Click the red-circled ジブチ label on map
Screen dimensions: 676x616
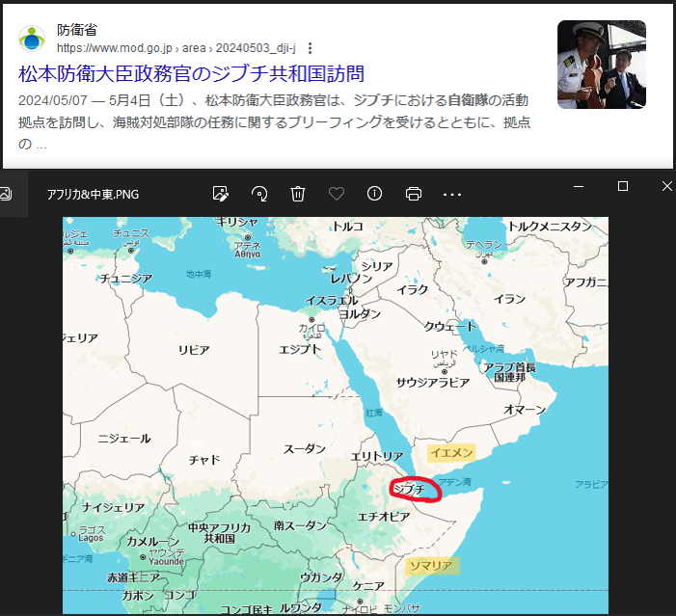(x=413, y=489)
